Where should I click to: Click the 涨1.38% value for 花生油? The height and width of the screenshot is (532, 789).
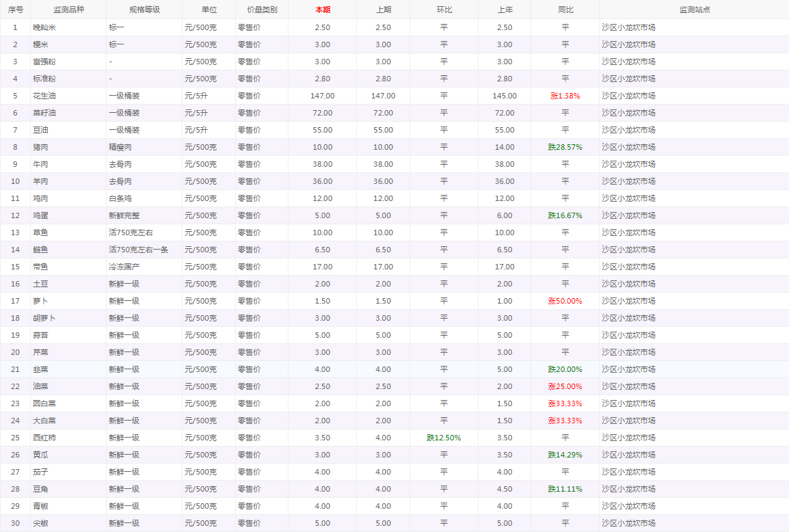(x=565, y=96)
